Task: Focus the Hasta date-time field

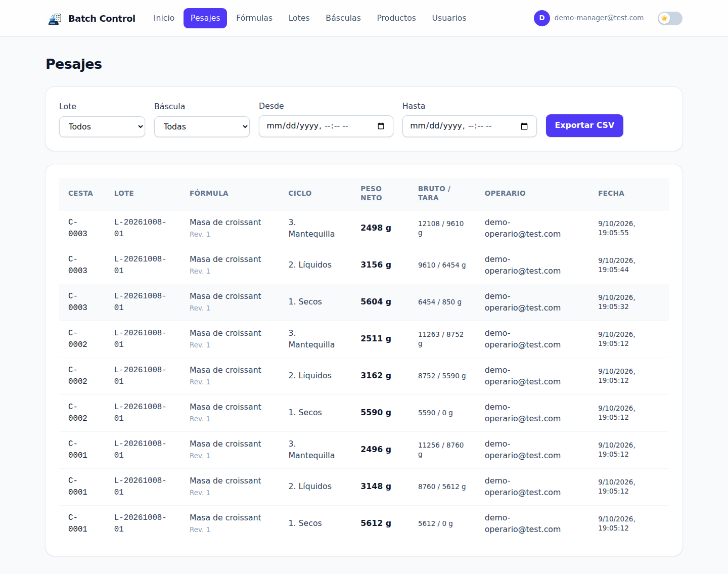Action: [x=470, y=126]
